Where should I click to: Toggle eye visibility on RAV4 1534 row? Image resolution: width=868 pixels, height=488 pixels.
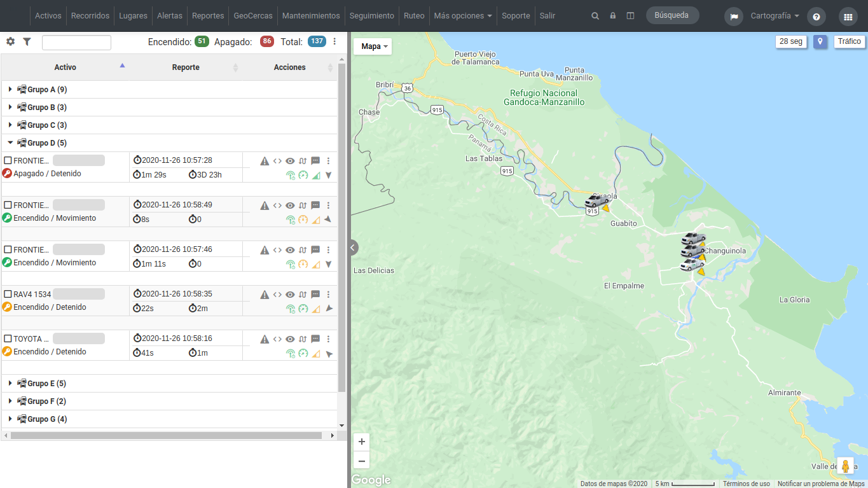(x=290, y=295)
